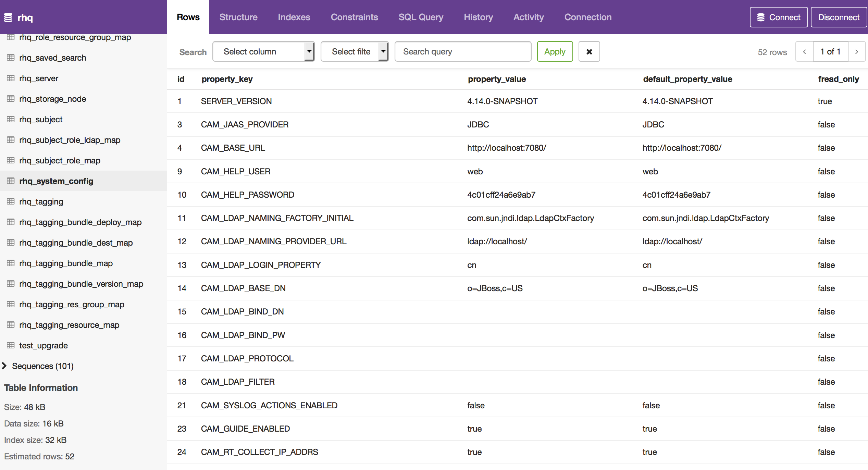
Task: Go to previous page with left chevron
Action: click(x=804, y=52)
